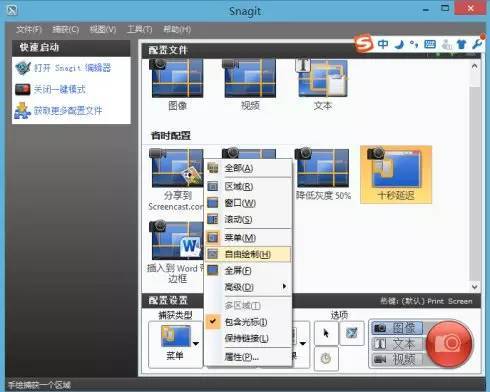
Task: Open Sogou soft keyboard icon
Action: [x=430, y=44]
